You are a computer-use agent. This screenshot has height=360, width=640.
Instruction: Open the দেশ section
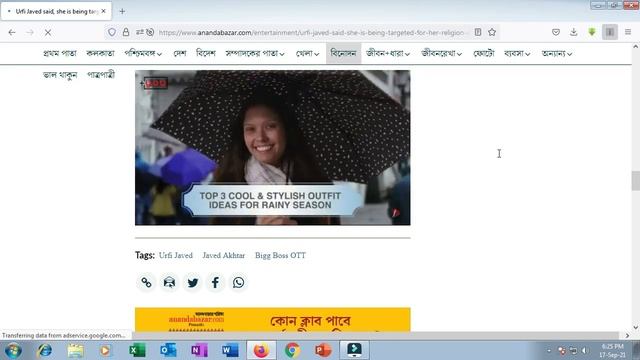180,53
